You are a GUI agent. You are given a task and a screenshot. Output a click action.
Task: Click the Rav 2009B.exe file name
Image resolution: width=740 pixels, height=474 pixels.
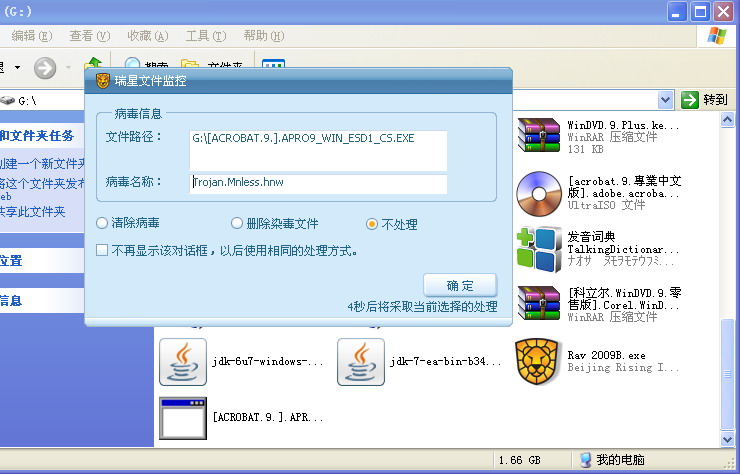[606, 355]
